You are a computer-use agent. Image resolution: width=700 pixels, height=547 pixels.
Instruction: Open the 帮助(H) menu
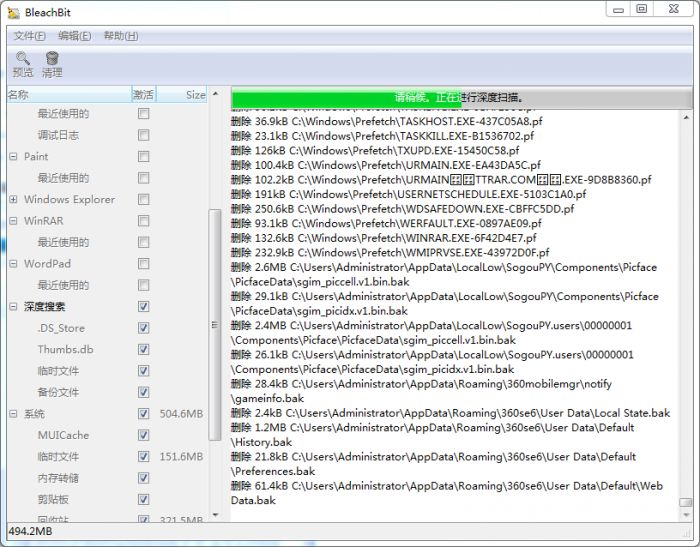[120, 36]
